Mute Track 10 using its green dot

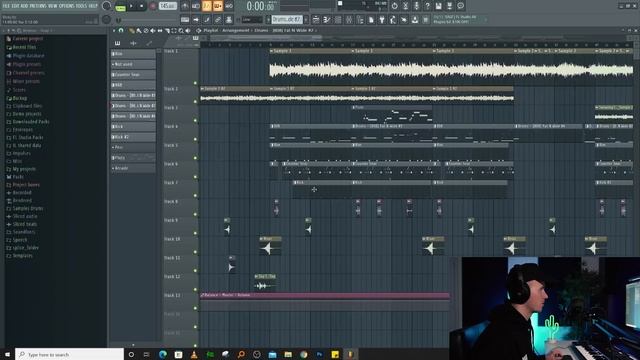click(x=195, y=252)
